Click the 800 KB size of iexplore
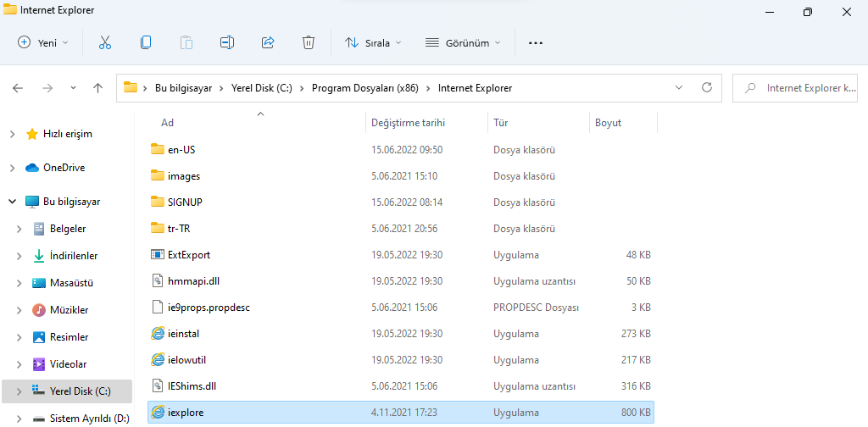This screenshot has height=427, width=868. 636,413
